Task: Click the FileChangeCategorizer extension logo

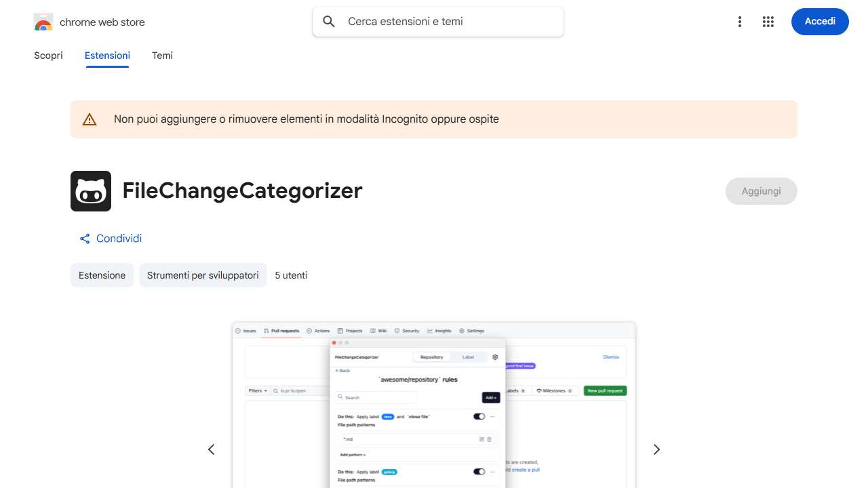Action: pos(90,191)
